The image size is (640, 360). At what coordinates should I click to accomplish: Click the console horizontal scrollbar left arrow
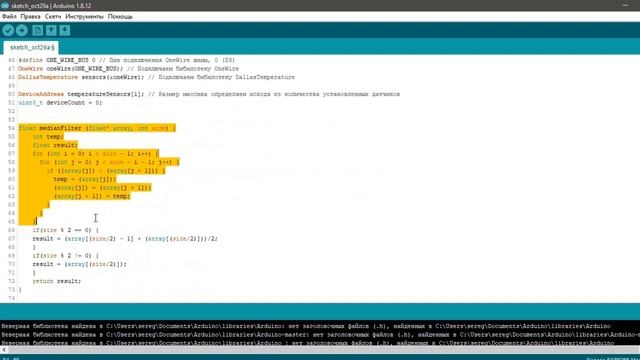(x=4, y=350)
